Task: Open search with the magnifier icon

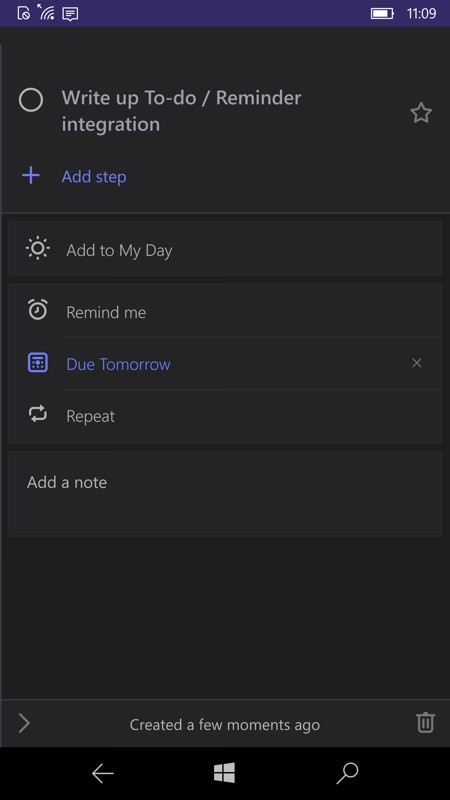Action: [x=347, y=774]
